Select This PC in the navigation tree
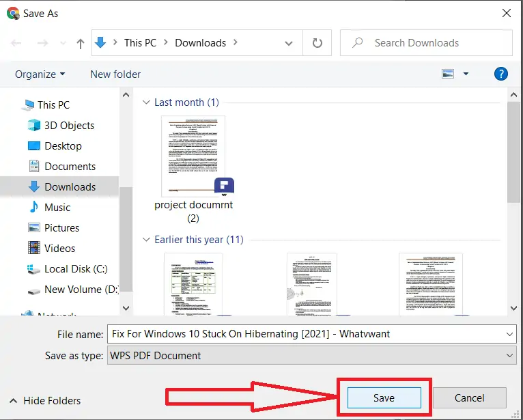Viewport: 523px width, 420px height. [53, 104]
